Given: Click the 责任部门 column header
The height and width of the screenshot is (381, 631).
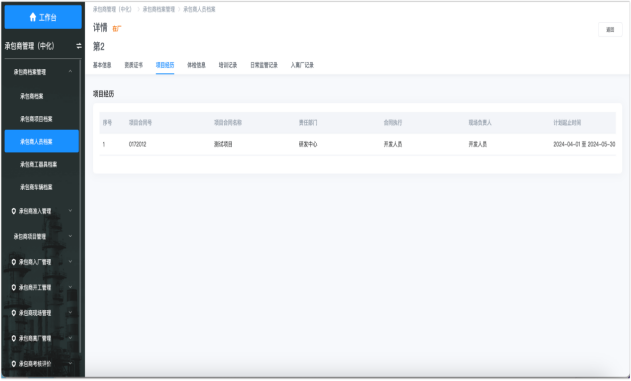Looking at the screenshot, I should click(308, 123).
